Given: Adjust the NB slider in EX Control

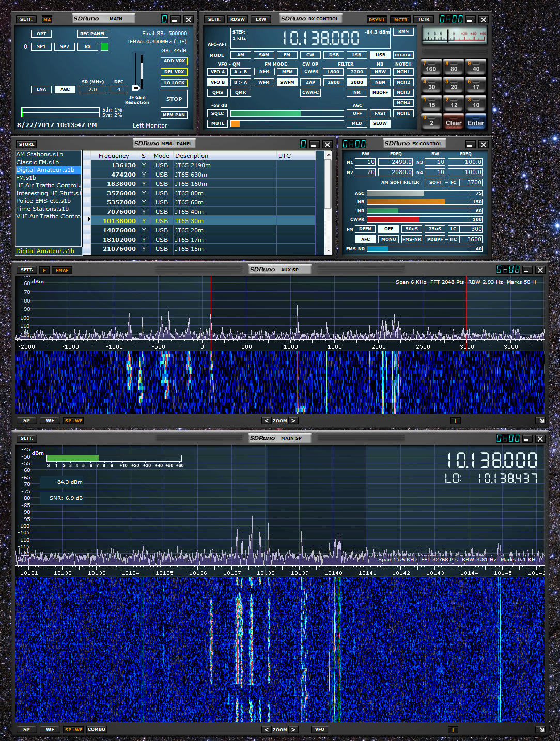Looking at the screenshot, I should click(418, 202).
